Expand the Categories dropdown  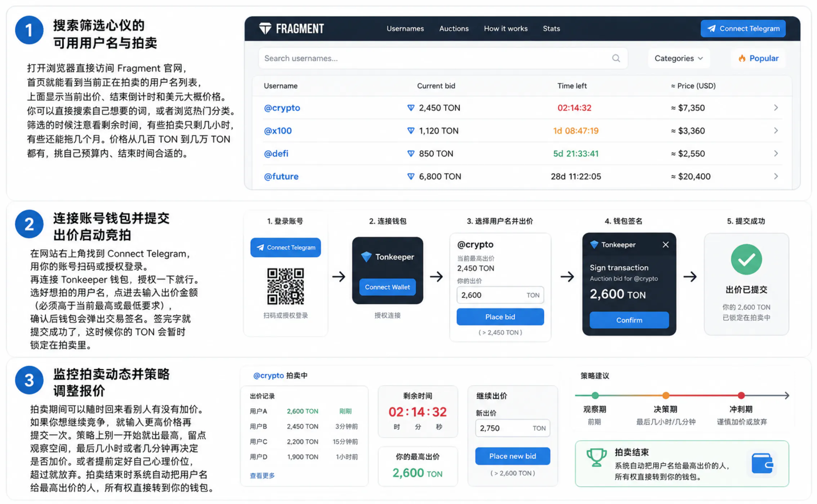(679, 58)
